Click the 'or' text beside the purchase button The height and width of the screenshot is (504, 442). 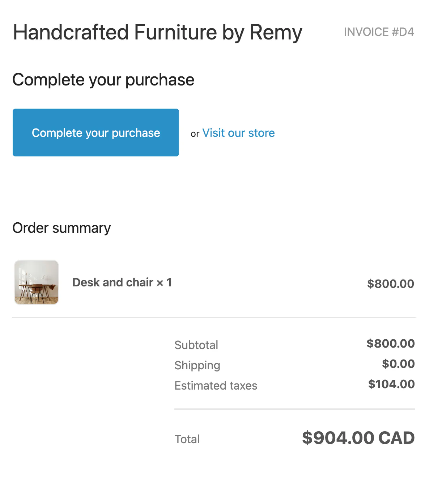click(x=195, y=134)
